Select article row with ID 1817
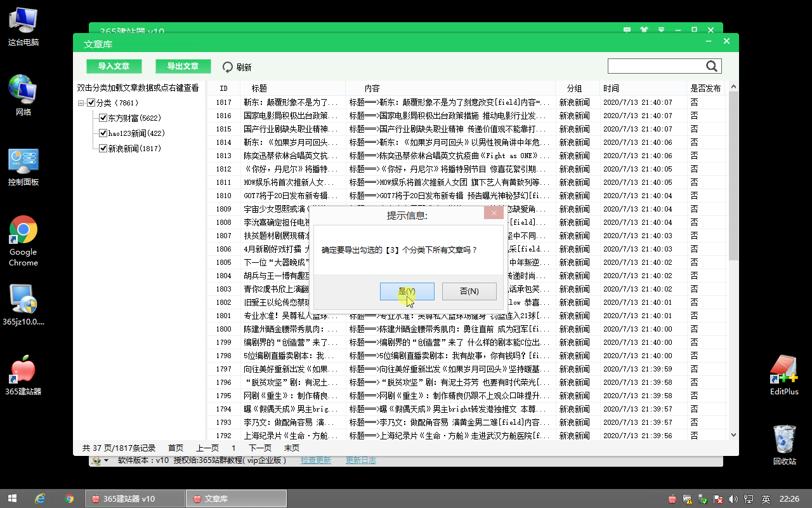The image size is (812, 508). click(x=468, y=102)
